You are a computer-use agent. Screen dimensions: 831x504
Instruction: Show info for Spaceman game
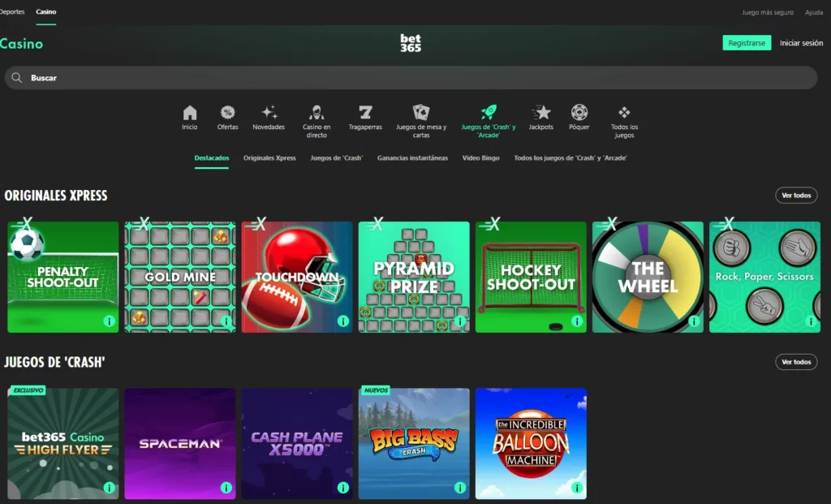click(x=226, y=488)
